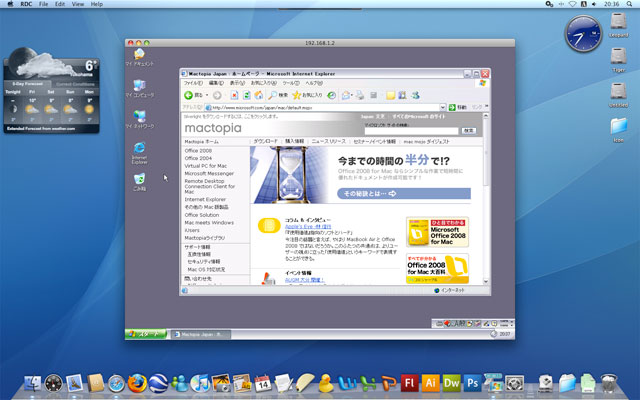640x400 pixels.
Task: Click the Mactopia search submit button
Action: (x=469, y=131)
